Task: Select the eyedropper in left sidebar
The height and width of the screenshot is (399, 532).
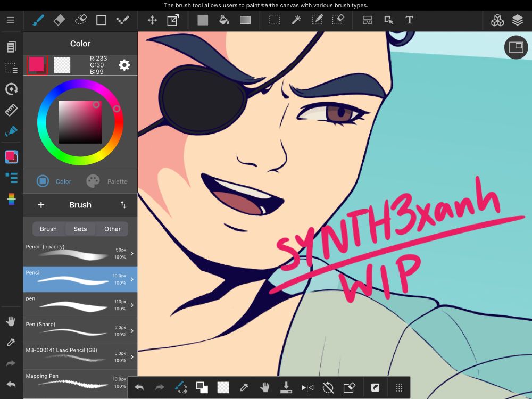Action: point(11,342)
